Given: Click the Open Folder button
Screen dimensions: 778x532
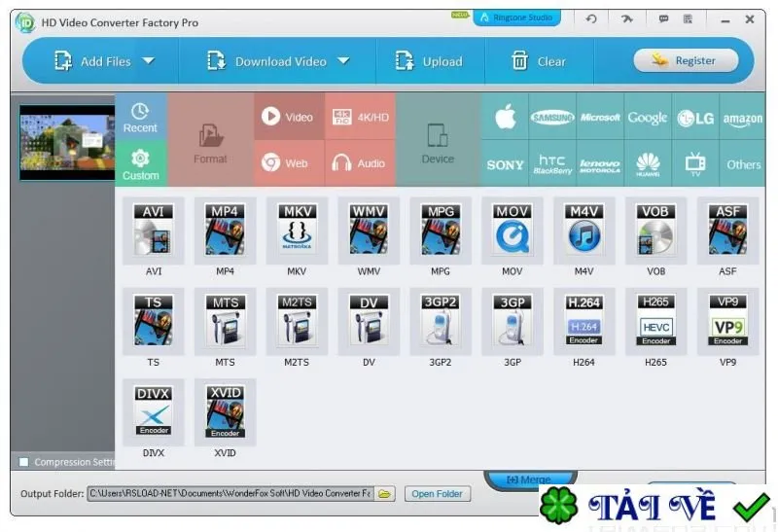Looking at the screenshot, I should [x=437, y=494].
